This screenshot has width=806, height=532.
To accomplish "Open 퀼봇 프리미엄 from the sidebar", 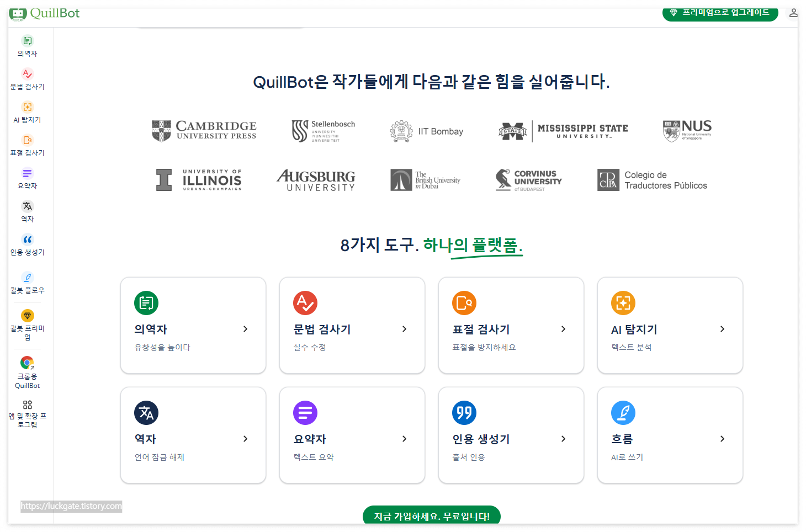I will click(x=28, y=325).
